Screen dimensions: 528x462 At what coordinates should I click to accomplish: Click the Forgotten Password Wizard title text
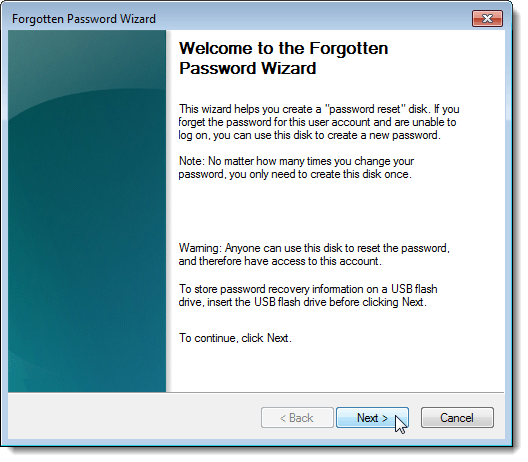85,19
